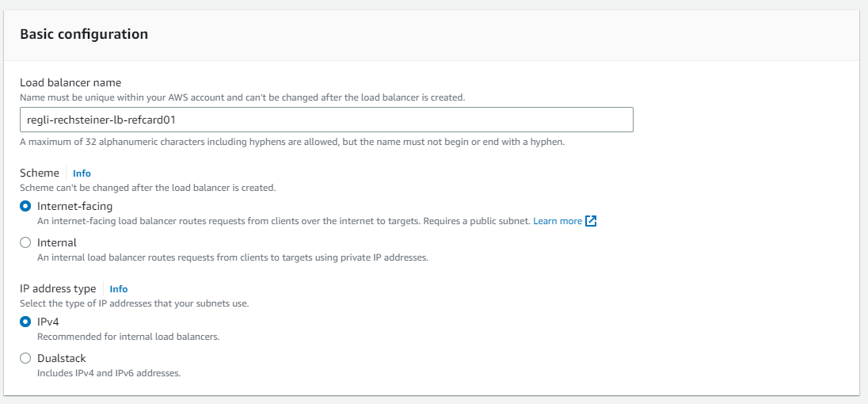
Task: Click the 'IP address type' section label
Action: [x=58, y=289]
